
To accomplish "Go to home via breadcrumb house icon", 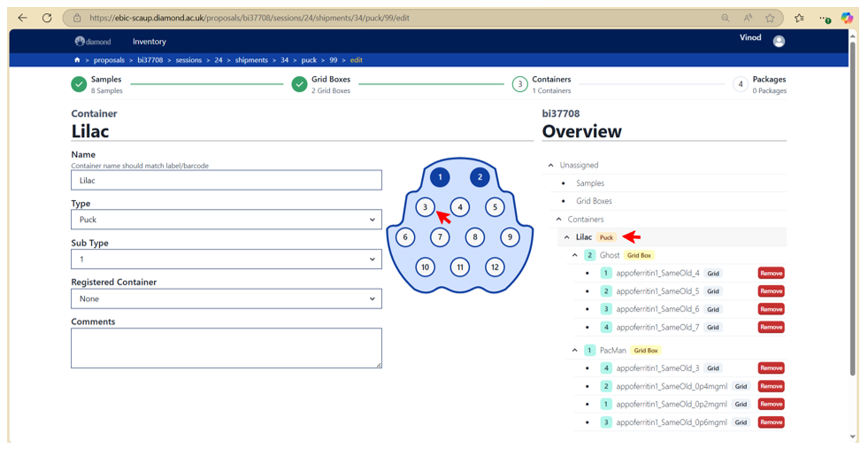I will pyautogui.click(x=77, y=60).
